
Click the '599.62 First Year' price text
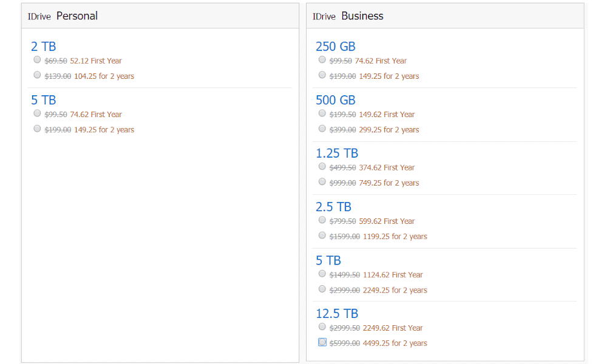tap(387, 221)
